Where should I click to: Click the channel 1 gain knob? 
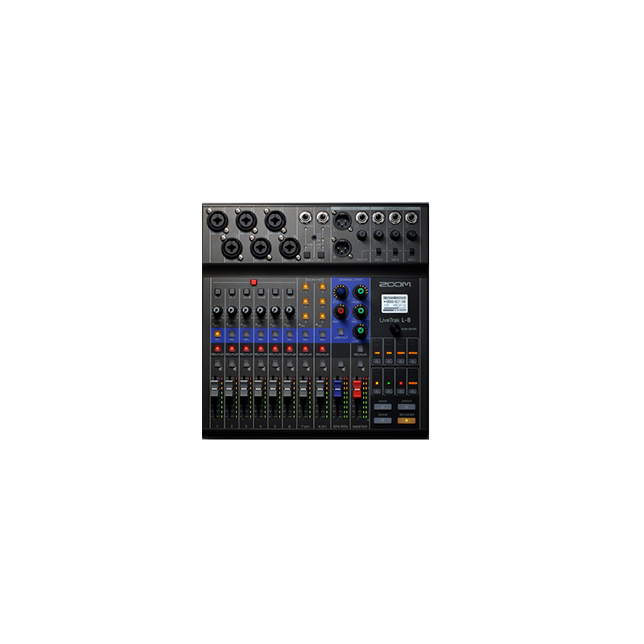click(x=217, y=311)
